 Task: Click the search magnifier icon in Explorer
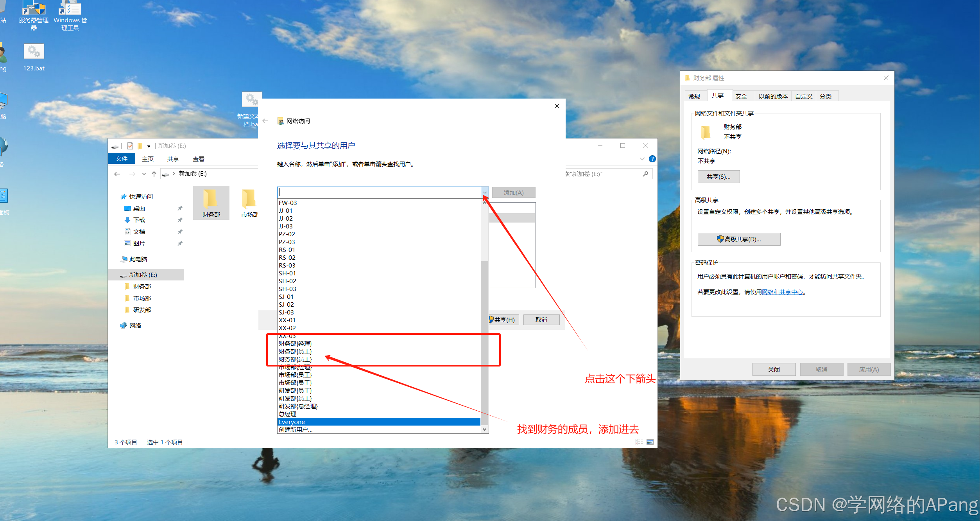coord(645,174)
